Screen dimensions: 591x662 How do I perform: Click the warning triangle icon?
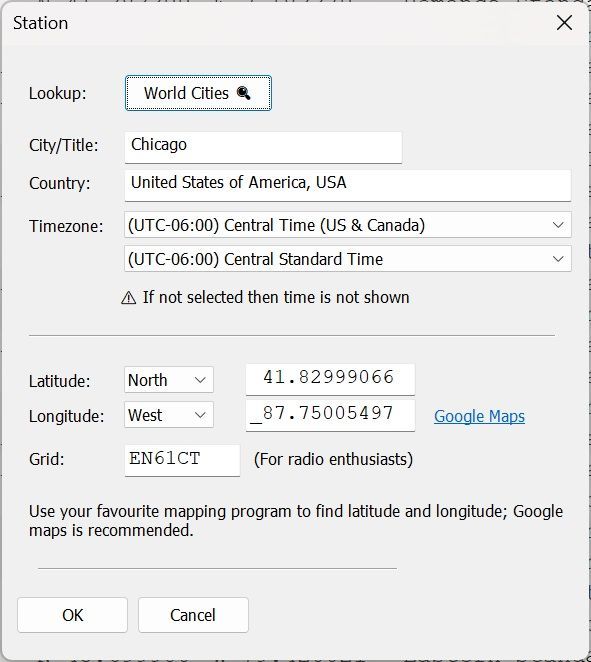point(129,298)
